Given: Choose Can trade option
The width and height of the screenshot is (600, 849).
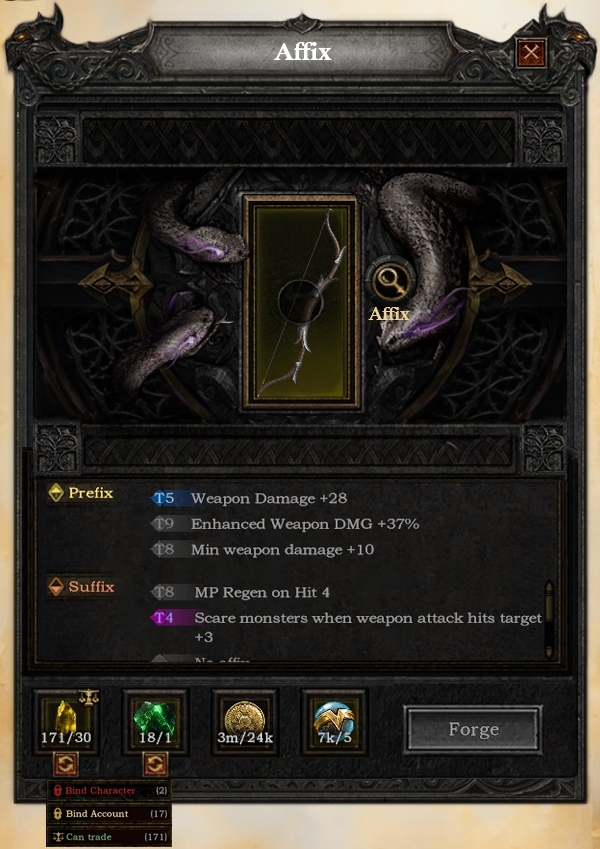Looking at the screenshot, I should click(110, 837).
